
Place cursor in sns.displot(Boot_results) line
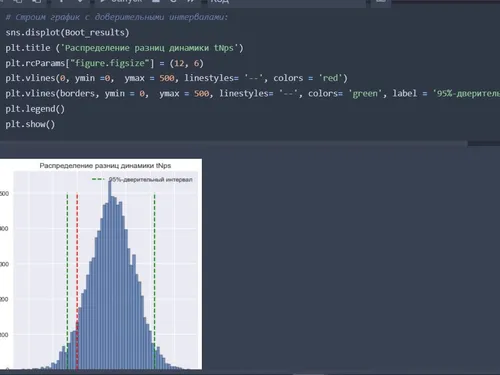click(x=67, y=32)
